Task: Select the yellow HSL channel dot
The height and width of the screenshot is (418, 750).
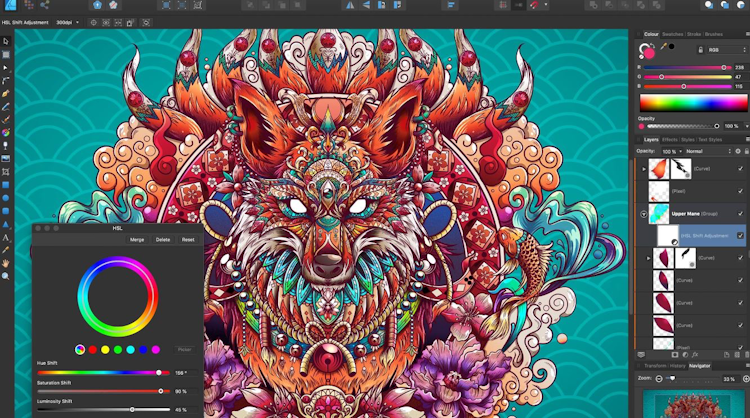Action: 105,350
